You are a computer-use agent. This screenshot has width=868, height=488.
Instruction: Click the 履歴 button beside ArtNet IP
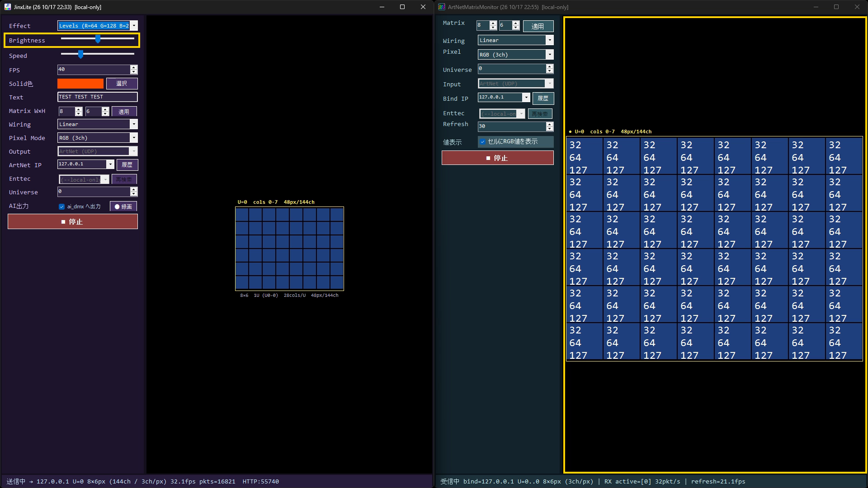pyautogui.click(x=127, y=164)
